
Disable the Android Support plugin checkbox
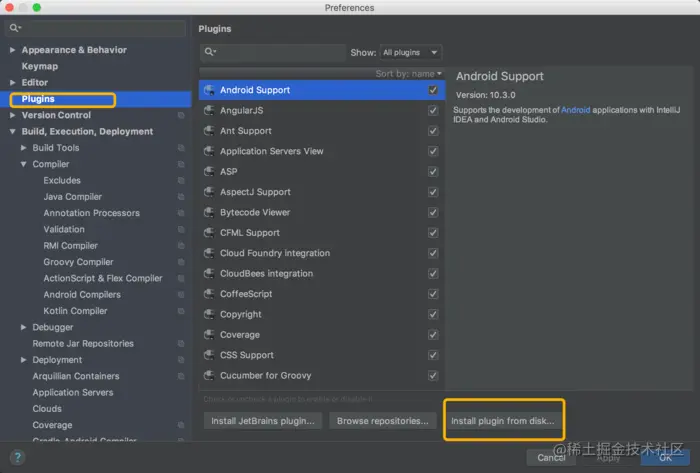433,90
